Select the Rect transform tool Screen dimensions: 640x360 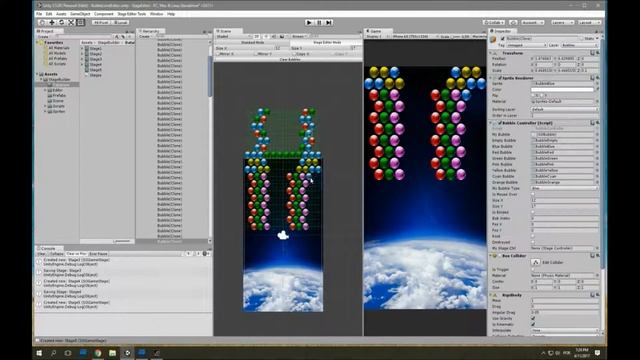[x=80, y=22]
